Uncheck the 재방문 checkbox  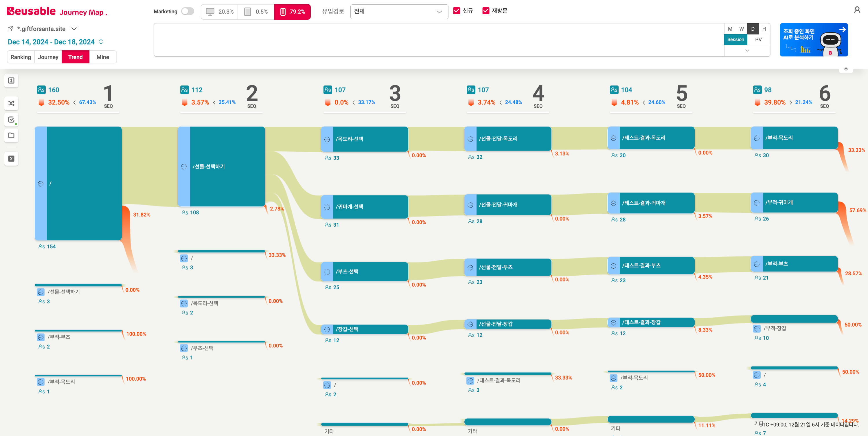click(x=486, y=11)
